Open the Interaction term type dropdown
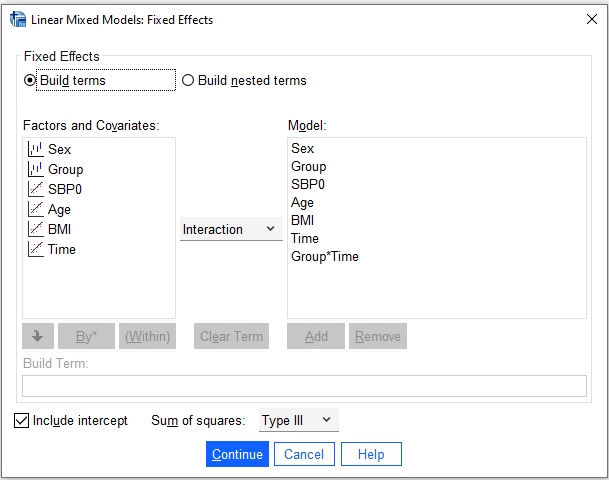Image resolution: width=609 pixels, height=480 pixels. [x=230, y=229]
